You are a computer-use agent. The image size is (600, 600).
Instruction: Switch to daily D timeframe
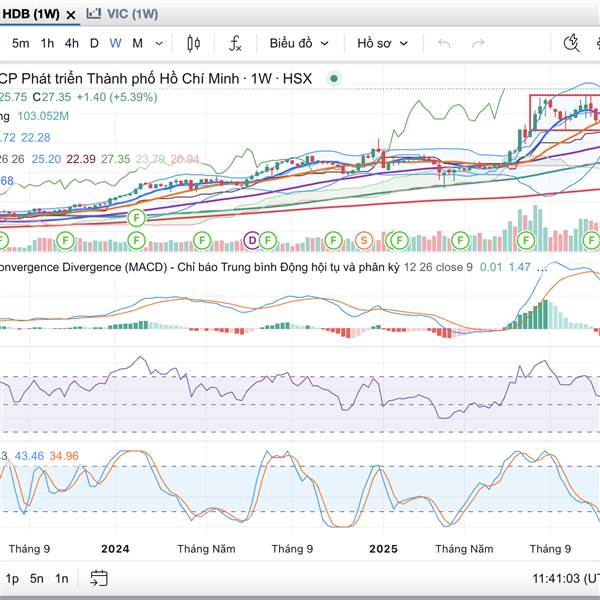pos(94,43)
